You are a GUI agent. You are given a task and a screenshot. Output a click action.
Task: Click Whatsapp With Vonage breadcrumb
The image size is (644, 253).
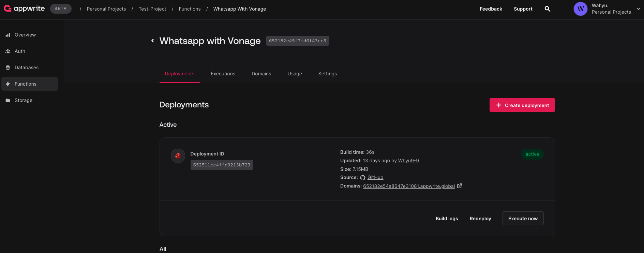240,9
